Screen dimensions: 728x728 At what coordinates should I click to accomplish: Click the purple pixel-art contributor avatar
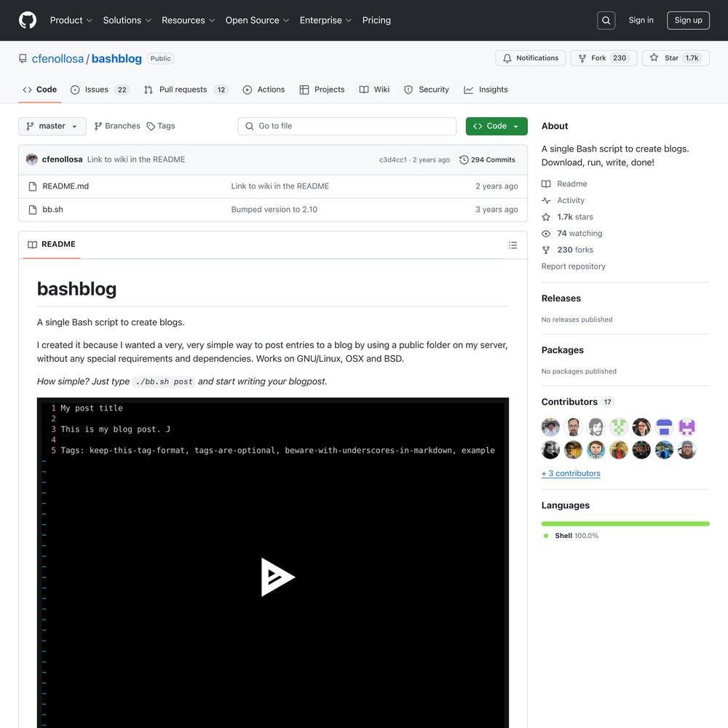(x=687, y=427)
